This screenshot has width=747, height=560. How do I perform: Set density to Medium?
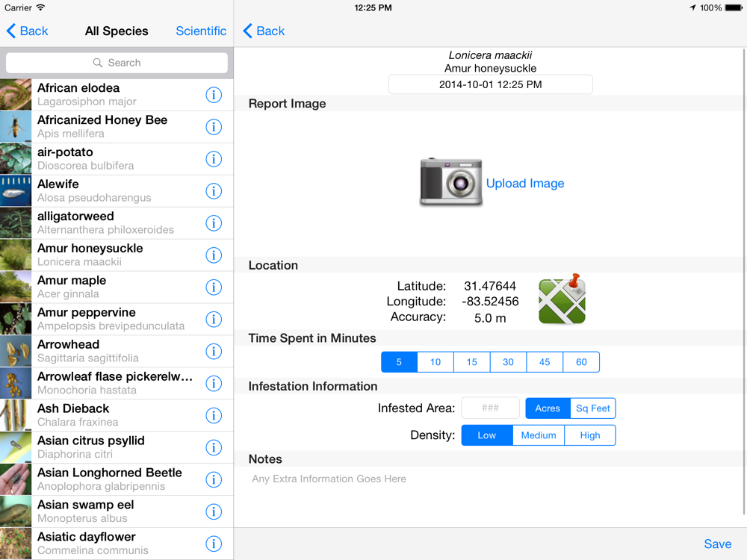click(539, 435)
